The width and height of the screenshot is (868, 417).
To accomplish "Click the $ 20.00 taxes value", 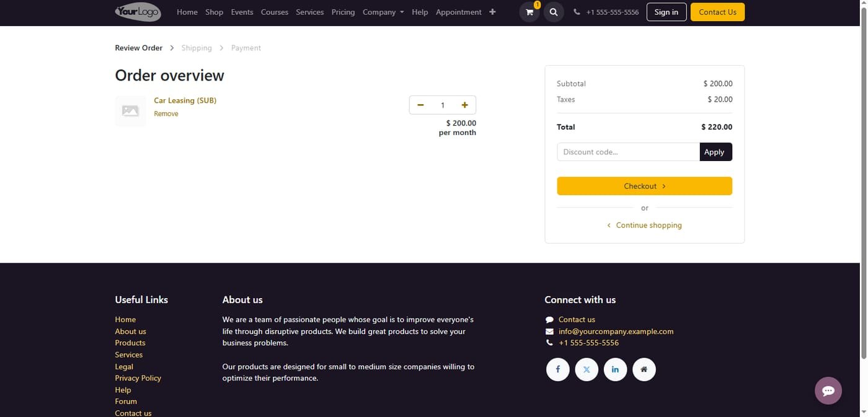I will click(x=720, y=99).
